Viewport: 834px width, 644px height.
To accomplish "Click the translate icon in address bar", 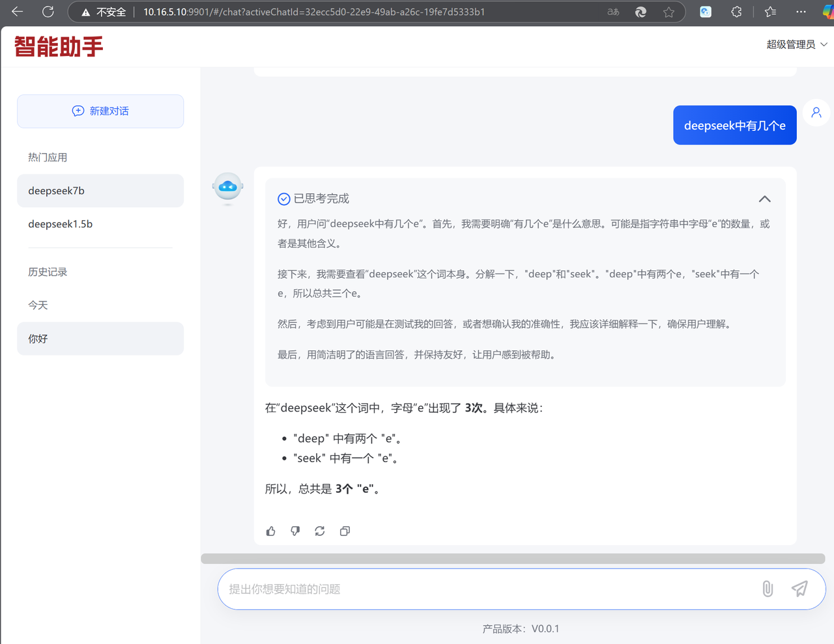I will [x=613, y=12].
